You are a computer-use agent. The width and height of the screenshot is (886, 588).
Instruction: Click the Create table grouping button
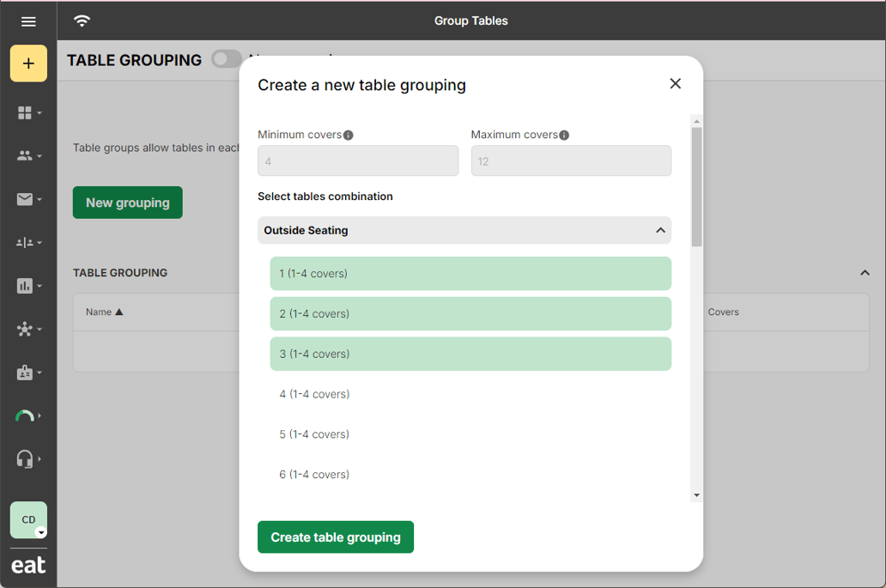pos(335,537)
